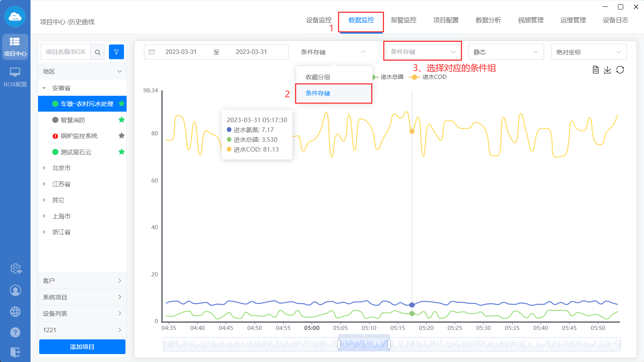Click the project name search input field
This screenshot has height=362, width=644.
tap(66, 52)
